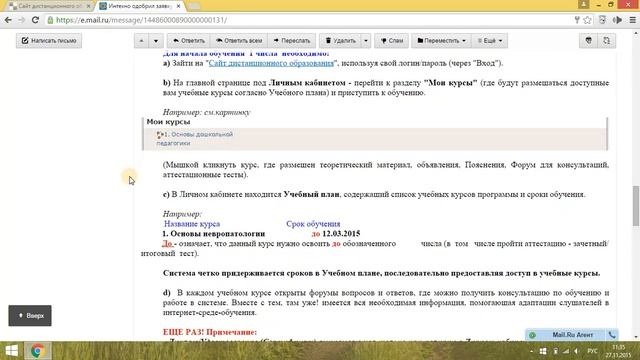Click Срок обучения heading text

(313, 224)
